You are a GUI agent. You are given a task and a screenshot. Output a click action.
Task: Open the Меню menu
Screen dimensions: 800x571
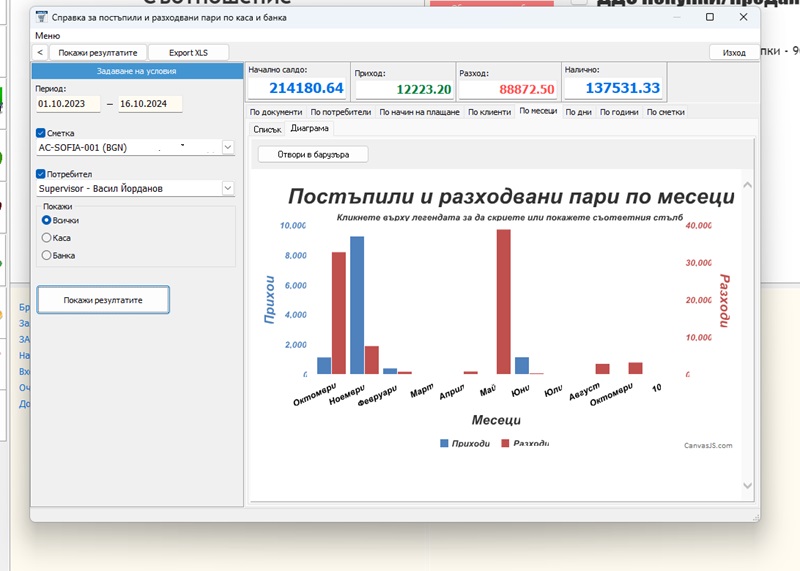[47, 36]
